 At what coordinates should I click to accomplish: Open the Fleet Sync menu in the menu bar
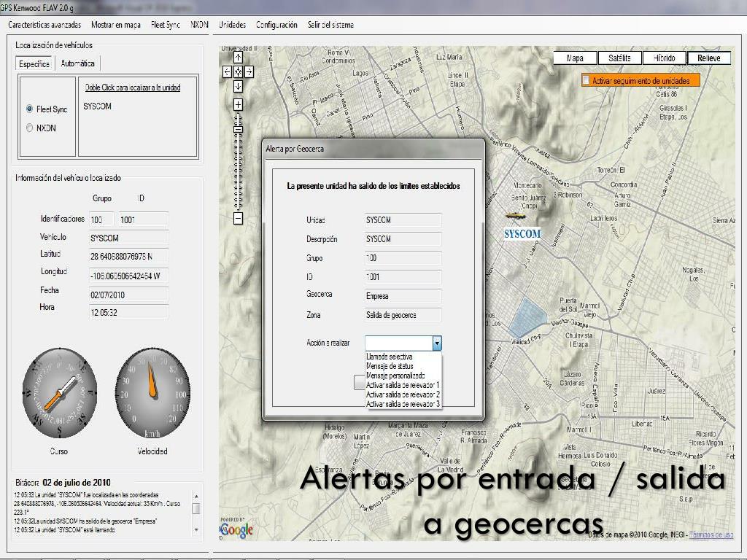[x=166, y=25]
